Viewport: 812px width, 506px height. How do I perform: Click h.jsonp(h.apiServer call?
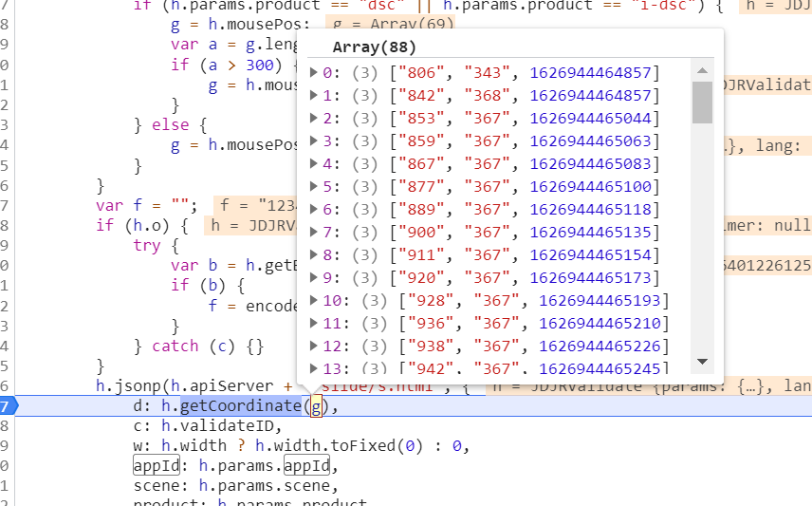(184, 386)
